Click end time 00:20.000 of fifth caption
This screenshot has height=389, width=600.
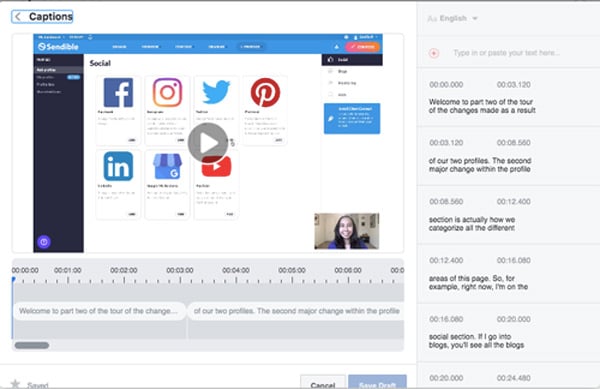pyautogui.click(x=514, y=319)
